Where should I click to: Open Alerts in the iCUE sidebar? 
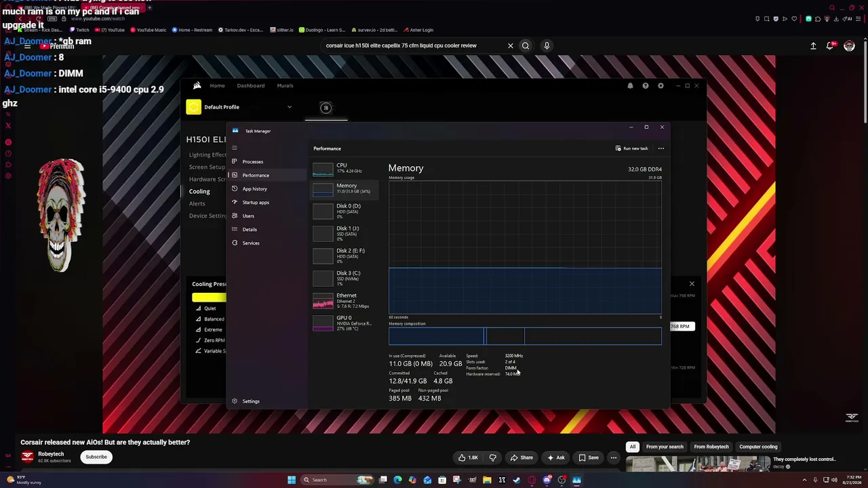pyautogui.click(x=197, y=203)
